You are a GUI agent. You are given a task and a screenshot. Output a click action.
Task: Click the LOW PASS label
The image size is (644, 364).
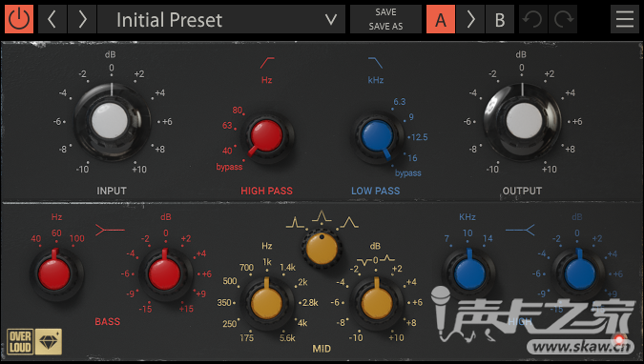(x=375, y=191)
